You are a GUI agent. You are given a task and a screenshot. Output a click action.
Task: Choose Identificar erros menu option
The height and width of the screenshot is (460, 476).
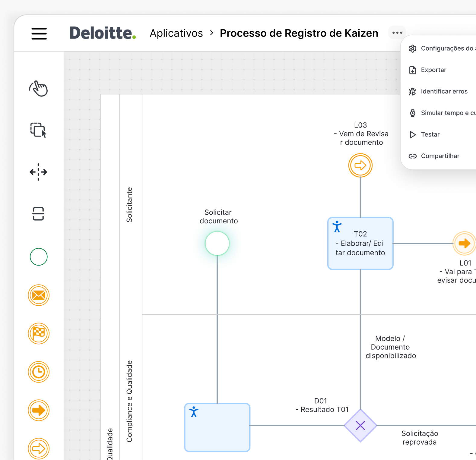pos(444,91)
